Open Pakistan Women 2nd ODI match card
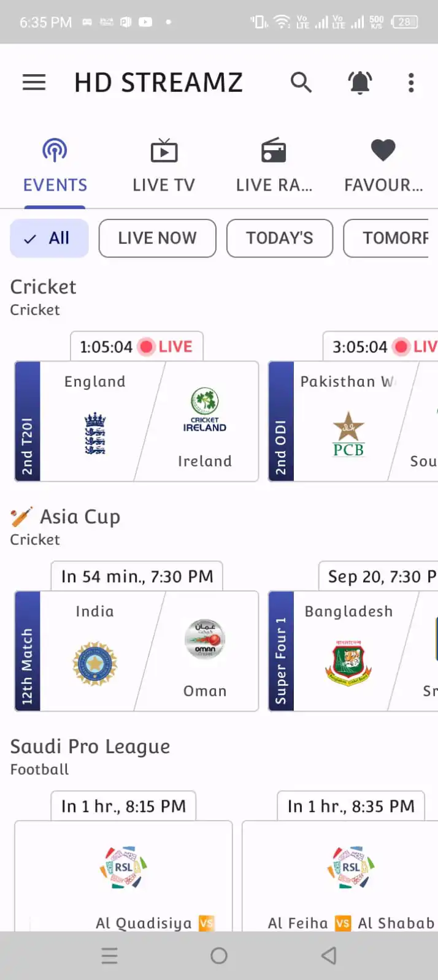Screen dimensions: 438x980 [353, 421]
